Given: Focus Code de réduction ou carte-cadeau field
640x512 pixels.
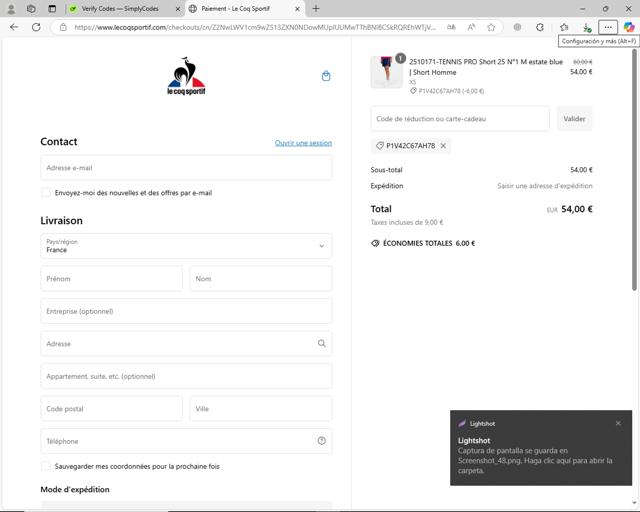Looking at the screenshot, I should pos(460,119).
